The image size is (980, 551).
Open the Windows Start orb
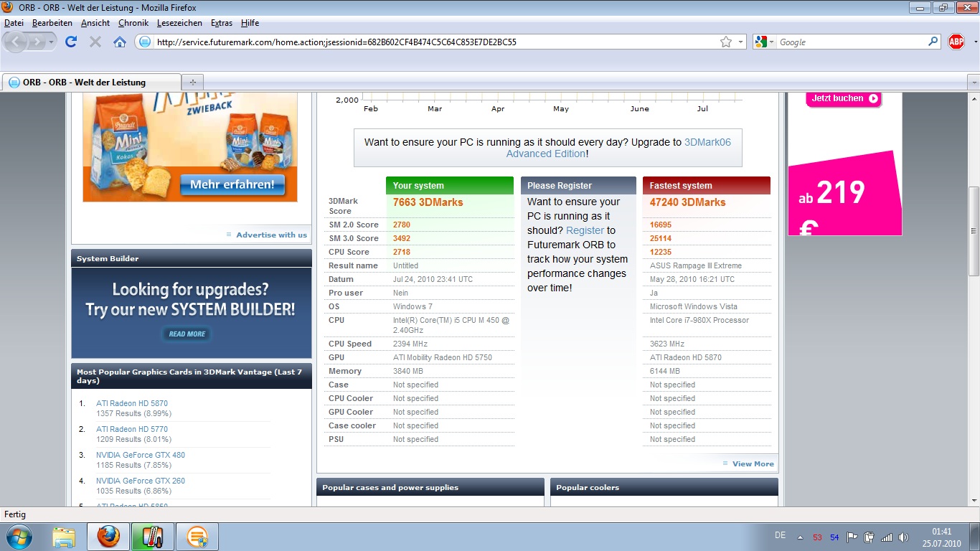coord(19,537)
